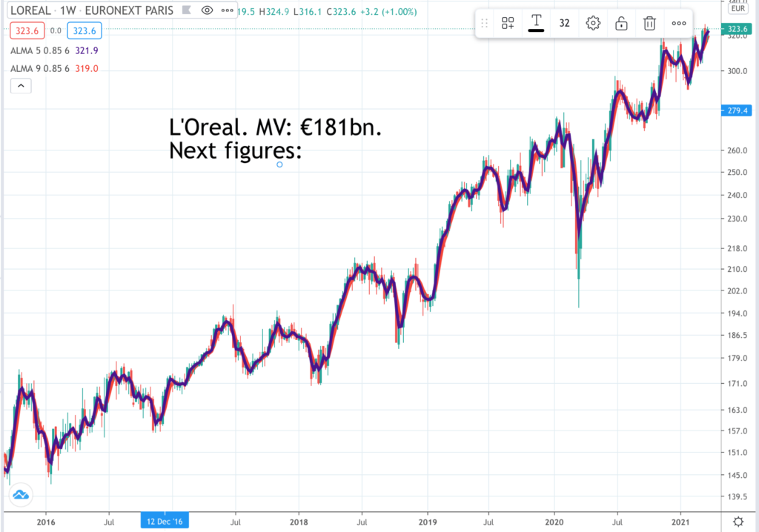The width and height of the screenshot is (759, 532).
Task: Click the 202.0 price axis label
Action: click(x=738, y=291)
